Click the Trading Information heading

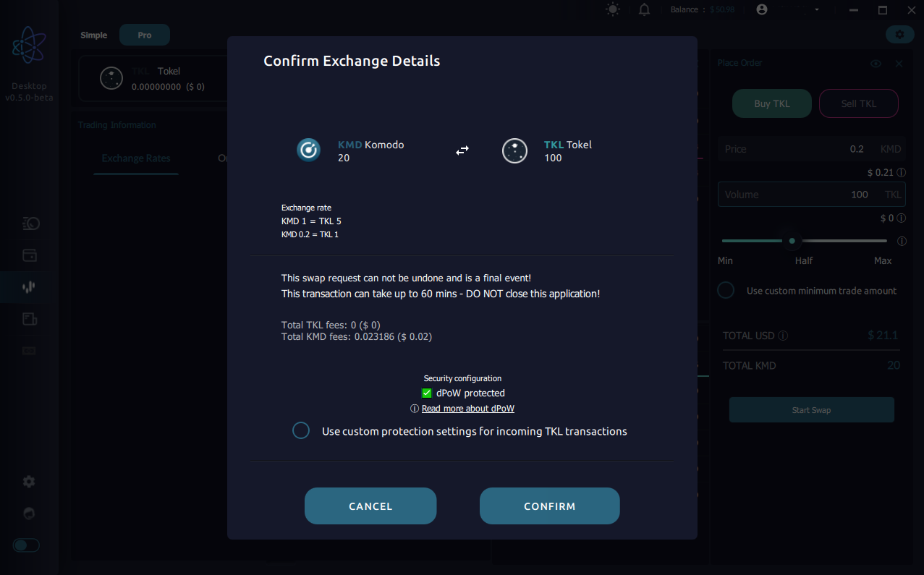click(x=117, y=125)
